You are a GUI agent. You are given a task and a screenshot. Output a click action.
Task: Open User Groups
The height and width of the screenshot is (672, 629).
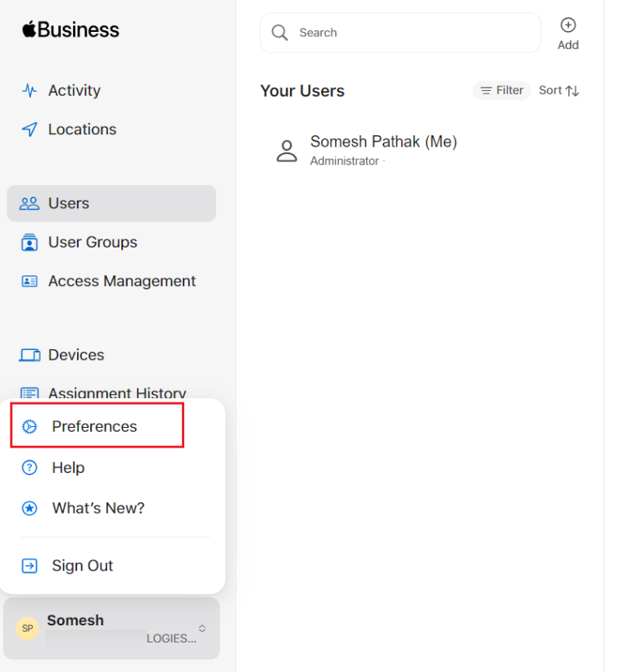tap(93, 243)
